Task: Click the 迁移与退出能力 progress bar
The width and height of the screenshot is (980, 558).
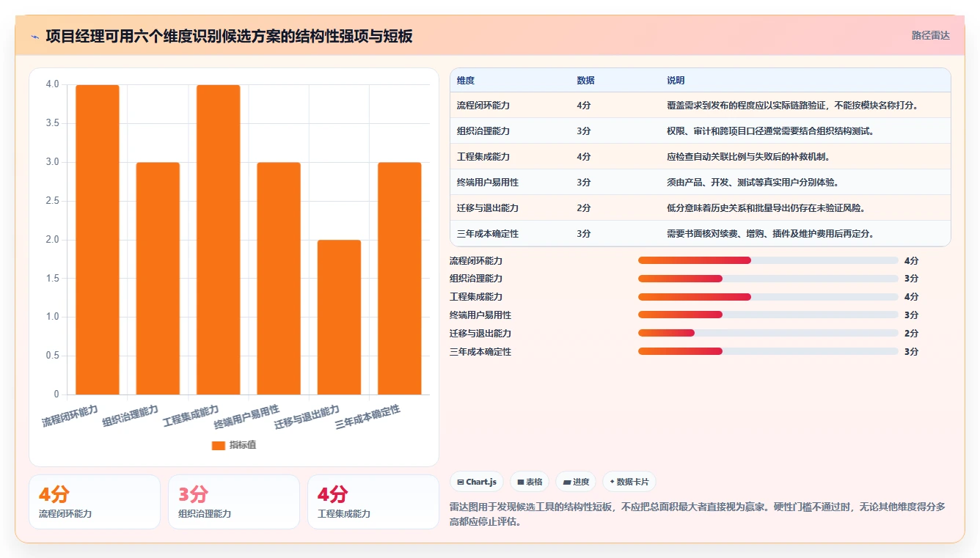Action: pos(768,333)
